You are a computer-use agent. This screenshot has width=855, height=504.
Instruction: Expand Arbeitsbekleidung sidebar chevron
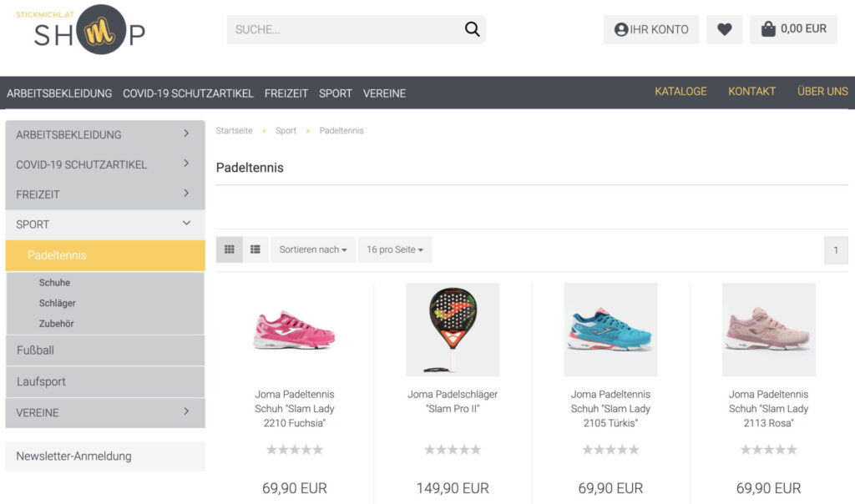(x=186, y=134)
